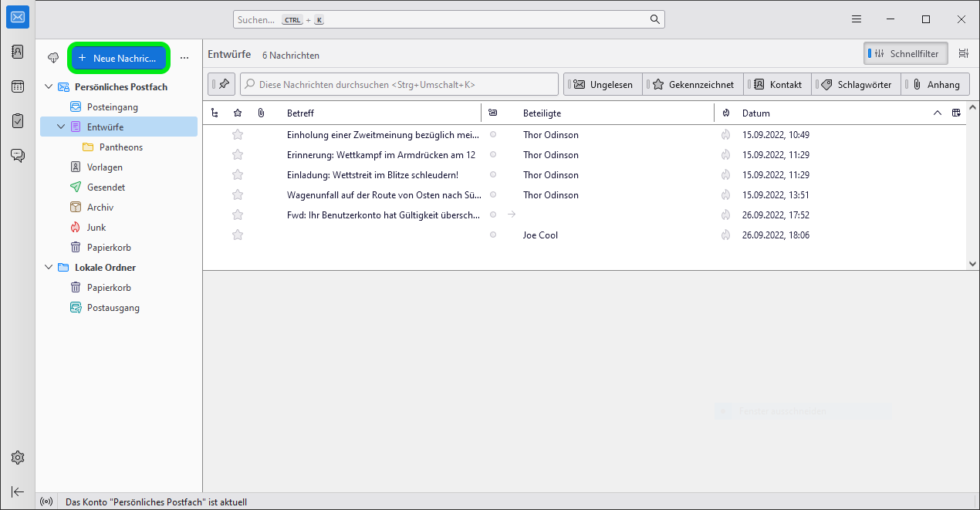Open the Chat space icon
Screen dimensions: 980x510
point(18,155)
